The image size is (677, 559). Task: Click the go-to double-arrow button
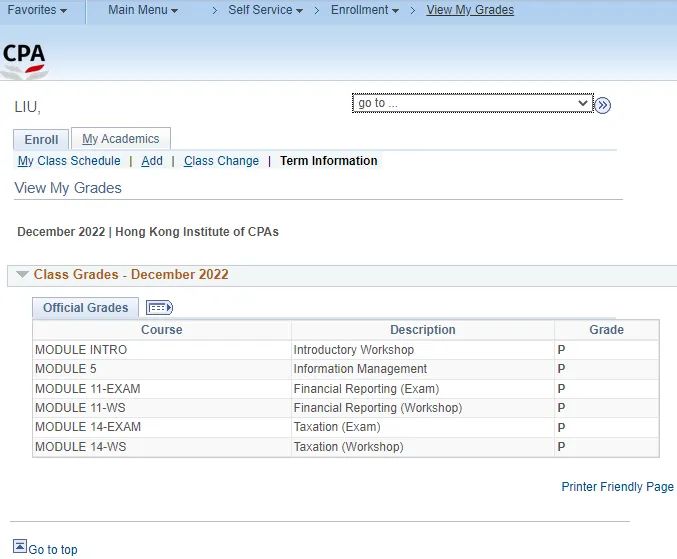603,105
